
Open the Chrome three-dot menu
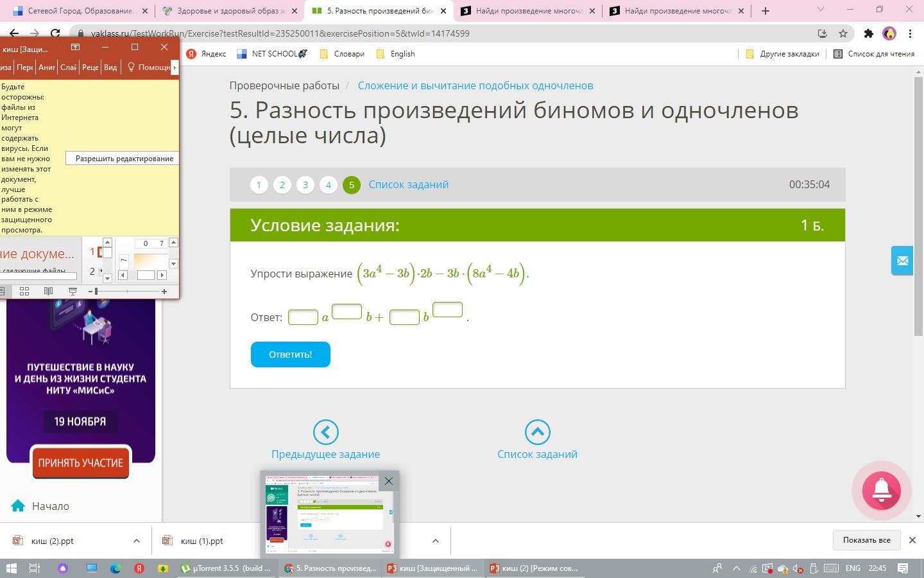click(x=910, y=33)
